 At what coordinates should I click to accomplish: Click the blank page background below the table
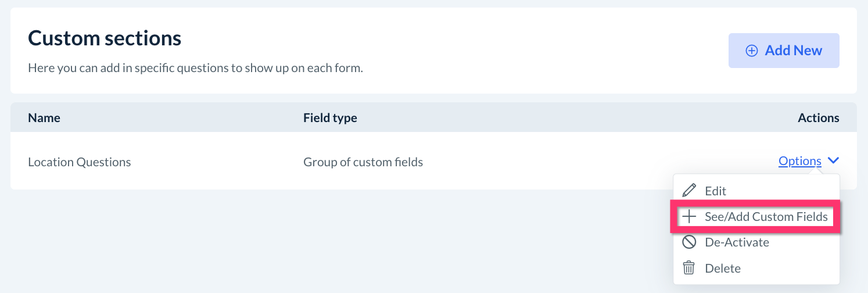[290, 244]
